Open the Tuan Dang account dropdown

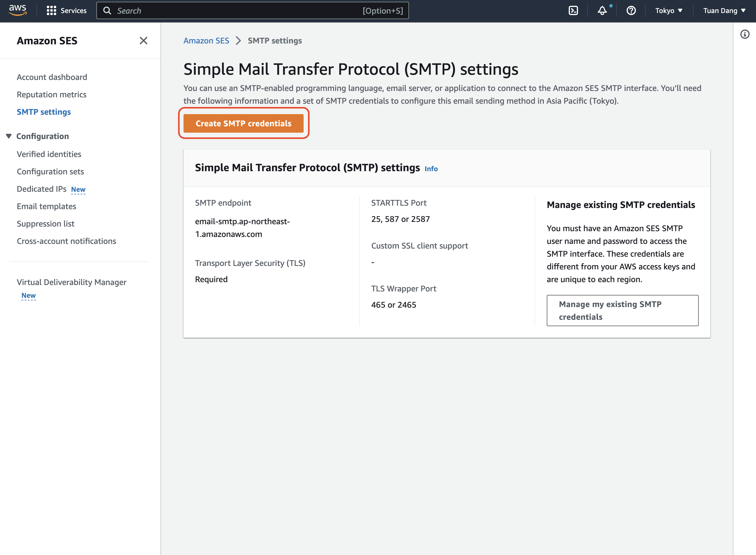[724, 10]
